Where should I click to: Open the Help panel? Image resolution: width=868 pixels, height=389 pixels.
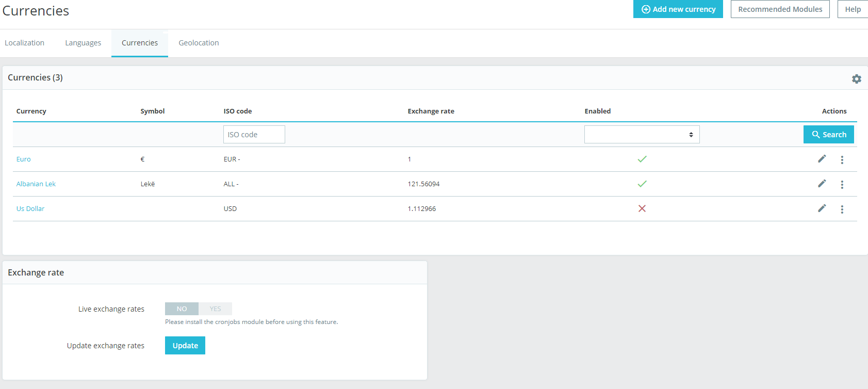point(853,9)
